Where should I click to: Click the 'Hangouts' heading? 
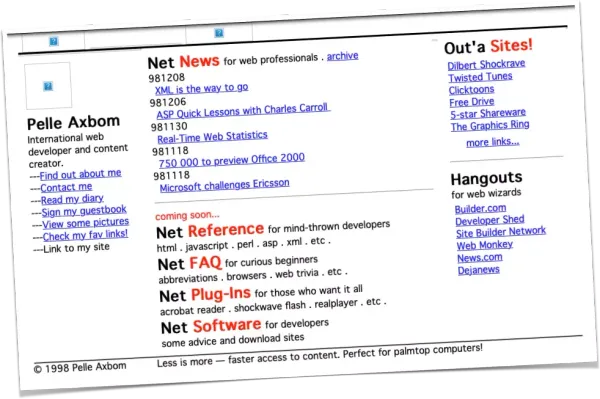[486, 178]
